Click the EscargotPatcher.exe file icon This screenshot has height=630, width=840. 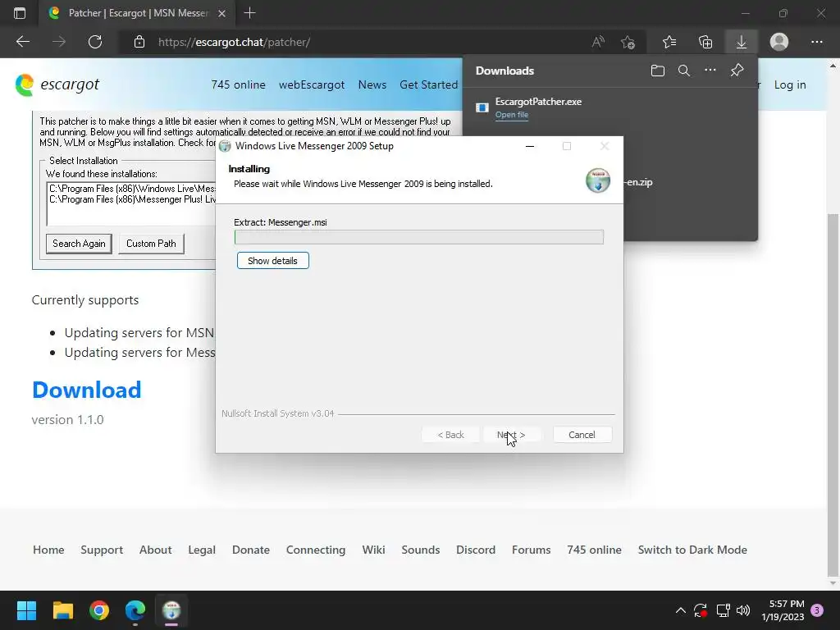point(482,107)
